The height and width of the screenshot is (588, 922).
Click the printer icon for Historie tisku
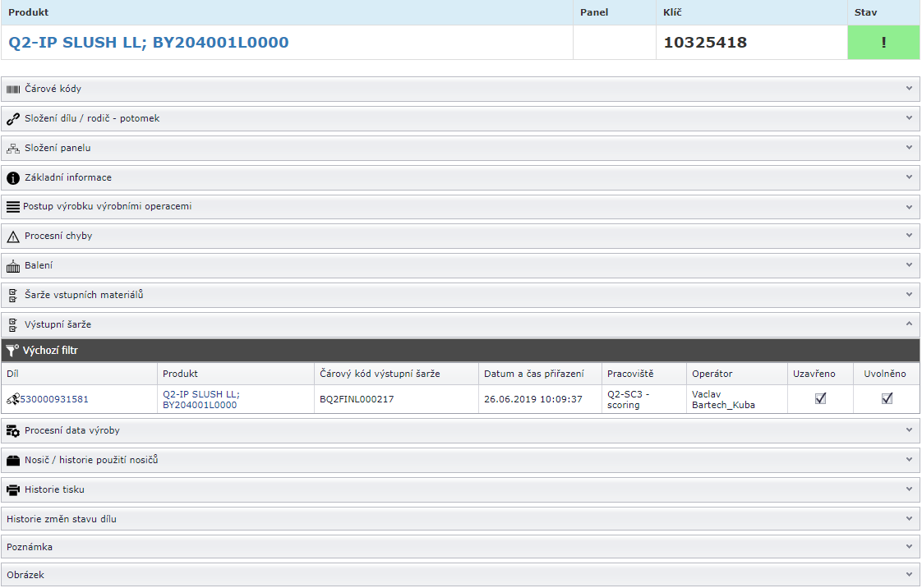[x=13, y=490]
